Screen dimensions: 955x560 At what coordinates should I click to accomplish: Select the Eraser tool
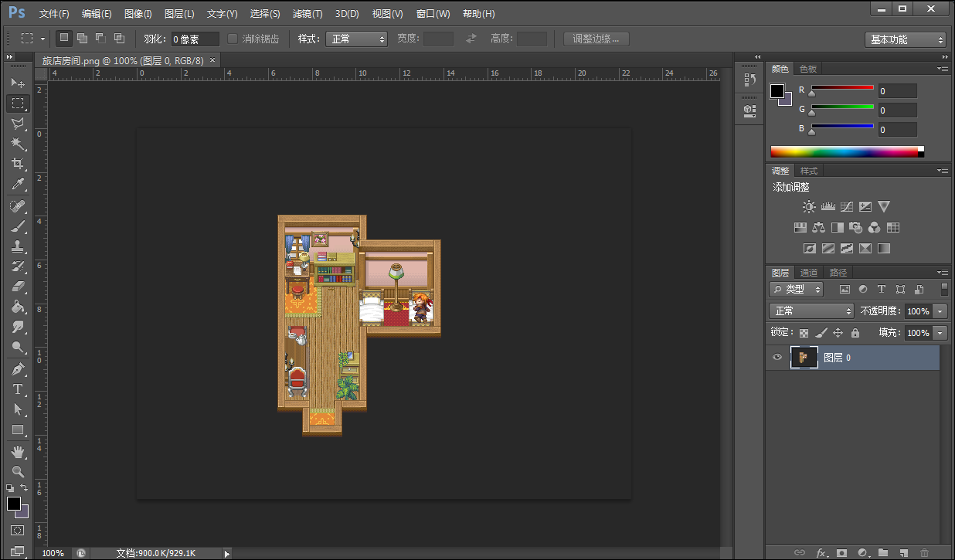tap(18, 287)
